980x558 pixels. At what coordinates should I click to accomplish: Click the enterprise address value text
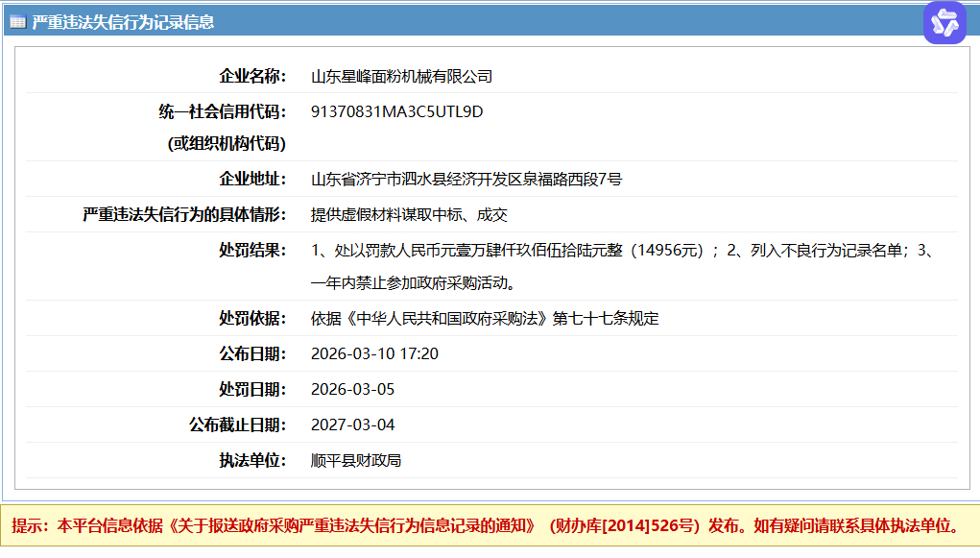click(466, 179)
